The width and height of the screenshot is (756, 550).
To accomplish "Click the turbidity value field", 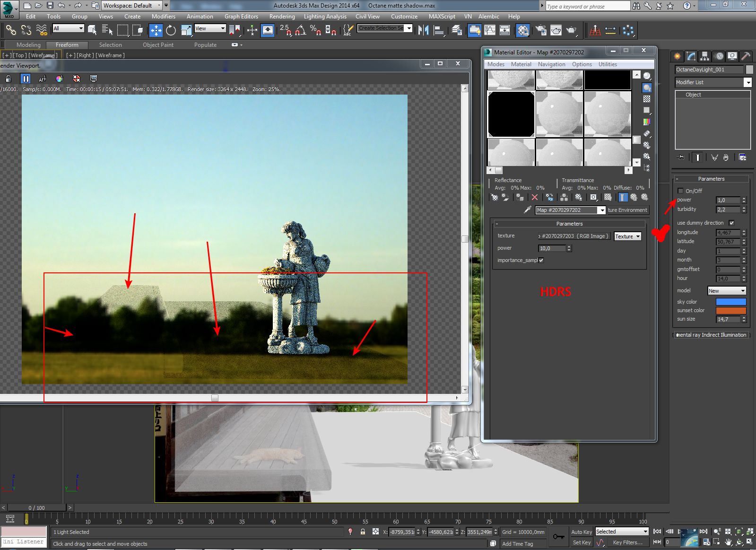I will click(x=728, y=210).
